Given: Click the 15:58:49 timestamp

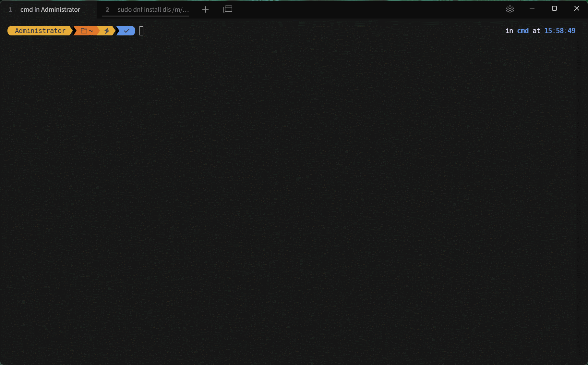Looking at the screenshot, I should pyautogui.click(x=559, y=31).
